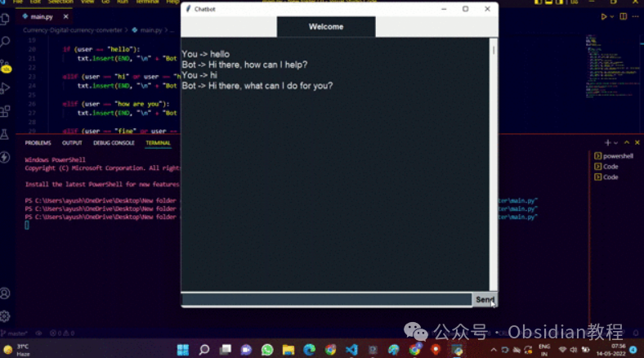Focus the Chatbot message input field

[327, 300]
